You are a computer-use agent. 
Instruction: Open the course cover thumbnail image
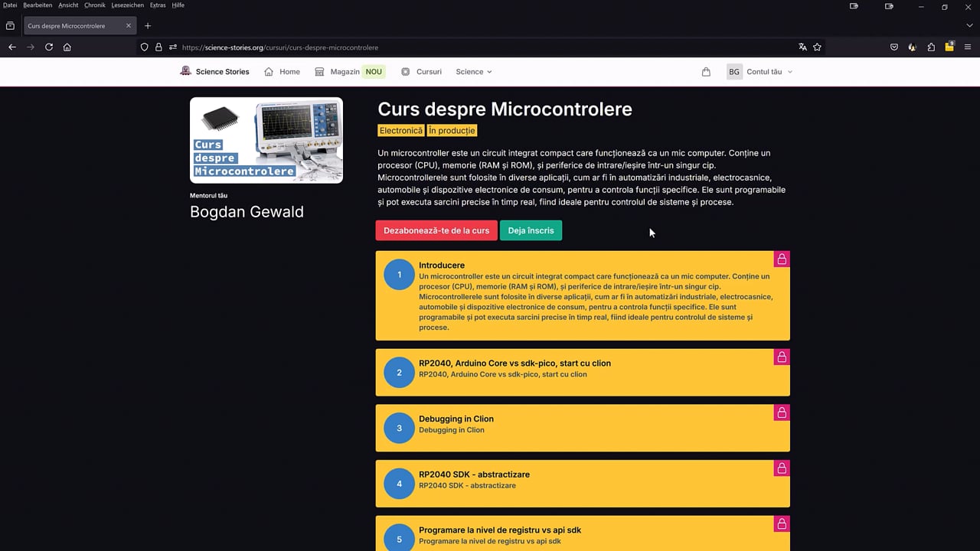(266, 140)
